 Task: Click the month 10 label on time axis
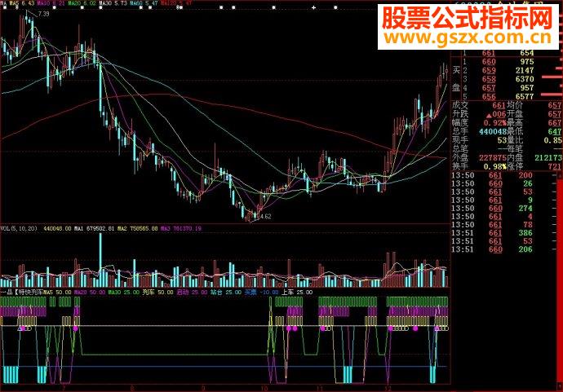tap(264, 388)
